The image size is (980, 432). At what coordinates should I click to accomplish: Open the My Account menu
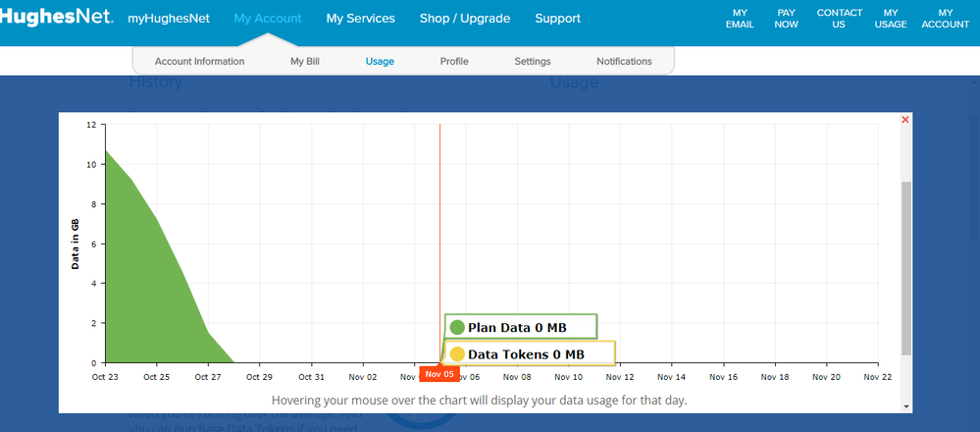[268, 19]
